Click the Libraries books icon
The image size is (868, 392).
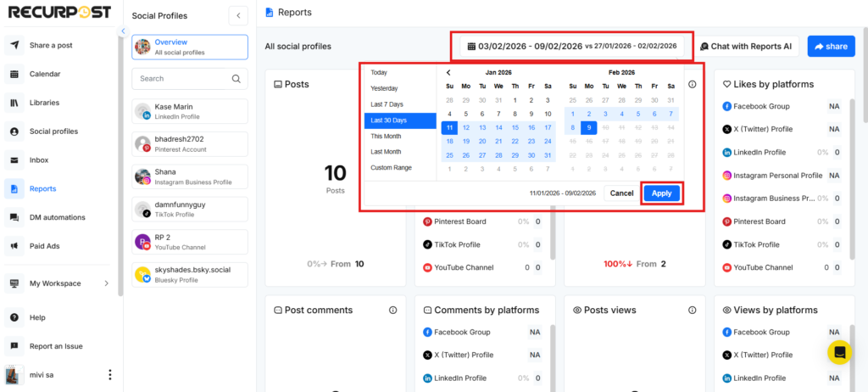click(14, 103)
